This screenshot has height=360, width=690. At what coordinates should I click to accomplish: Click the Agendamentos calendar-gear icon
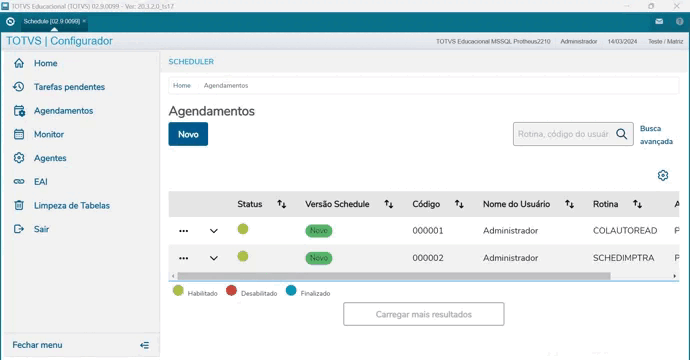19,111
